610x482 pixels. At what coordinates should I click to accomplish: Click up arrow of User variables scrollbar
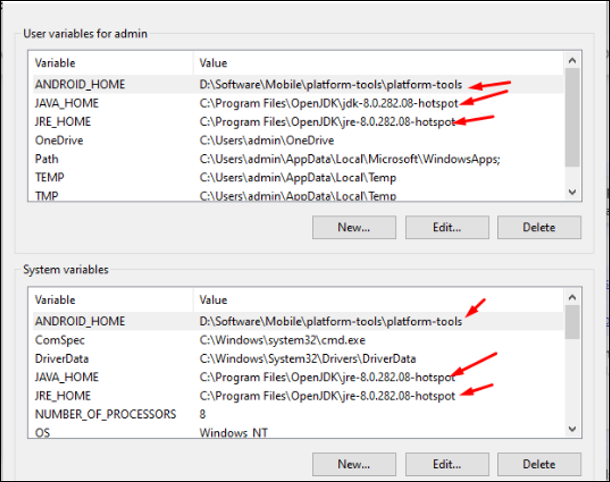point(572,60)
